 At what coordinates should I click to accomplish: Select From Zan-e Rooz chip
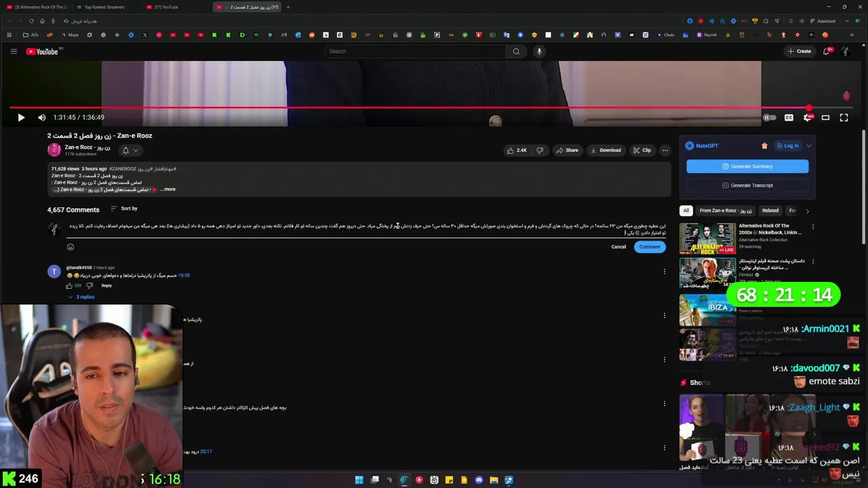(x=726, y=211)
